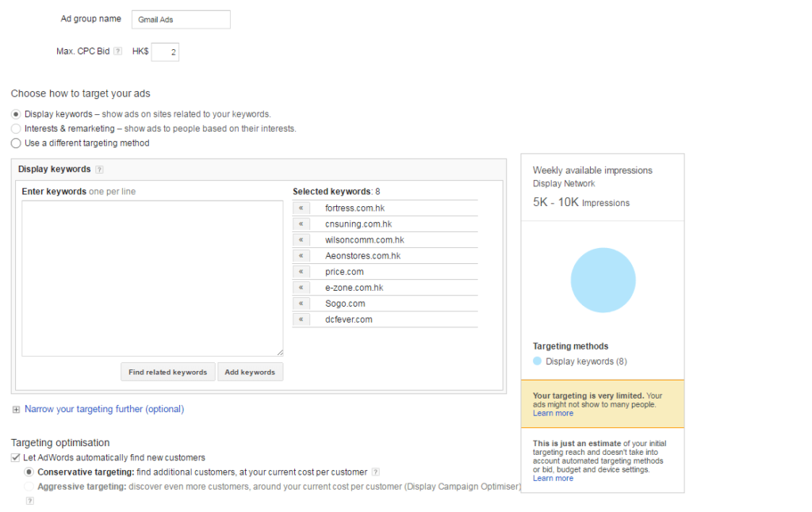Click Selected keywords: 8 heading
Image resolution: width=812 pixels, height=512 pixels.
pos(336,192)
